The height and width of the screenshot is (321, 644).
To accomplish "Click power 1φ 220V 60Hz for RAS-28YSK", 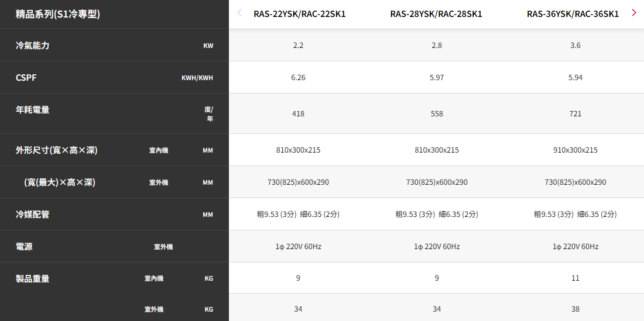I will (x=437, y=246).
